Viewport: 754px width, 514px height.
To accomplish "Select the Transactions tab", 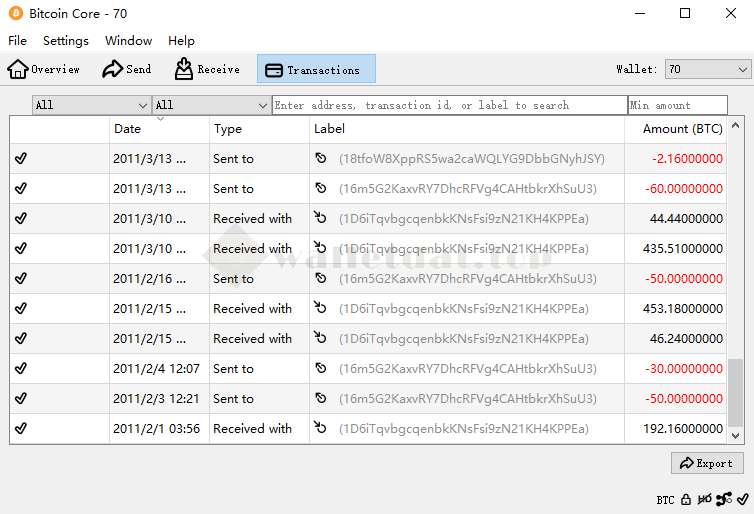I will 316,69.
